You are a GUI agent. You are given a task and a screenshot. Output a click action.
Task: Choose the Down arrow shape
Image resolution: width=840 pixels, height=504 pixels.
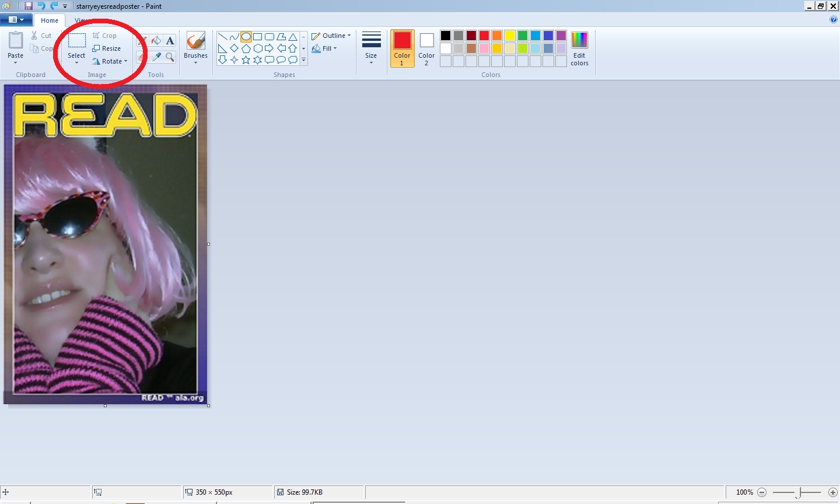(x=222, y=60)
